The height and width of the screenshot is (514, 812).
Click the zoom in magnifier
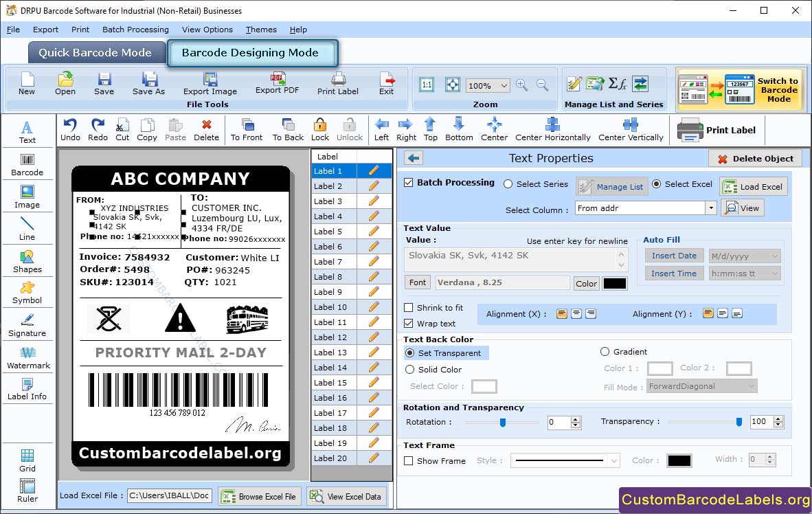pyautogui.click(x=521, y=85)
